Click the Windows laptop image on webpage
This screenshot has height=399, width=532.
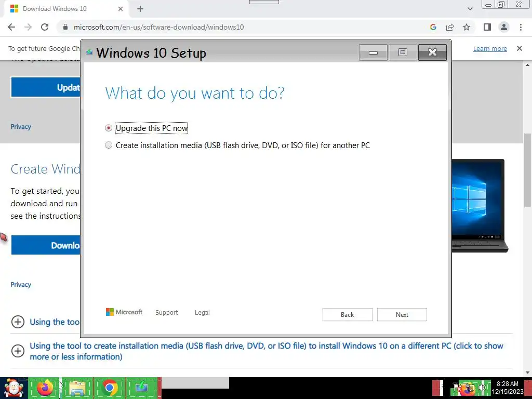(x=480, y=206)
